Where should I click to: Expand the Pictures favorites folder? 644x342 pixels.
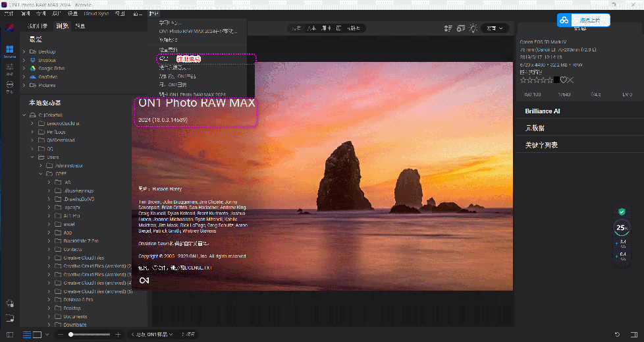(24, 85)
